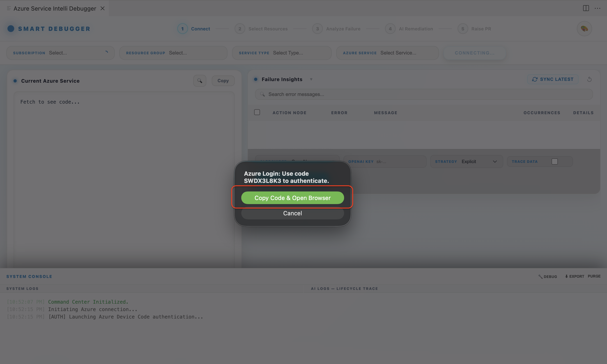
Task: Click the OpenAI Key input field
Action: click(385, 162)
